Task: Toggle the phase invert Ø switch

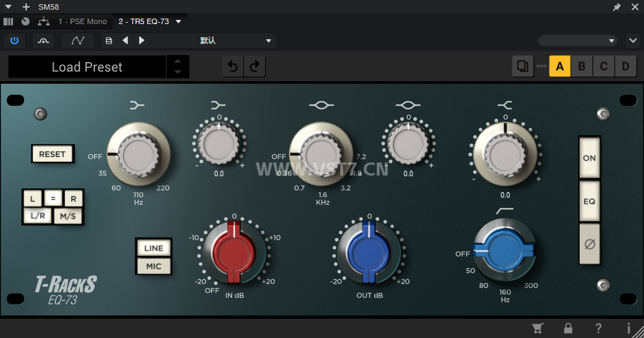Action: pyautogui.click(x=590, y=244)
